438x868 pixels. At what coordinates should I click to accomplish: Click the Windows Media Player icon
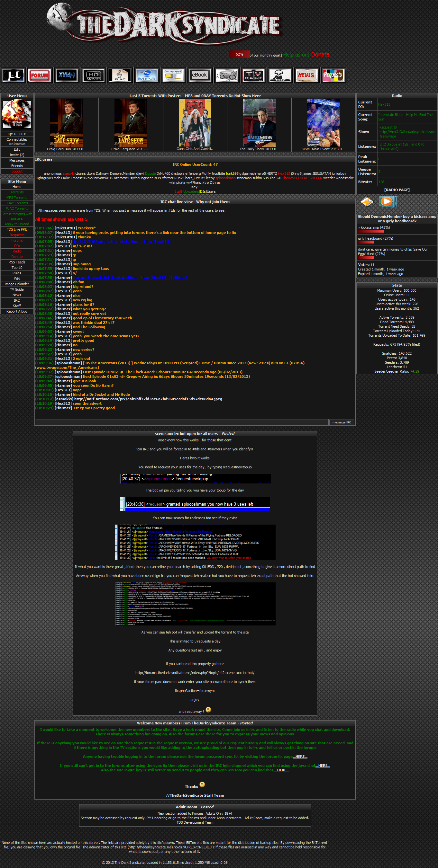click(388, 202)
